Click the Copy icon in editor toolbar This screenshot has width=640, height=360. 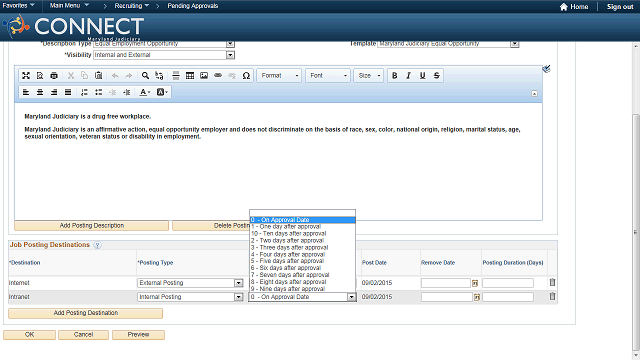coord(84,76)
